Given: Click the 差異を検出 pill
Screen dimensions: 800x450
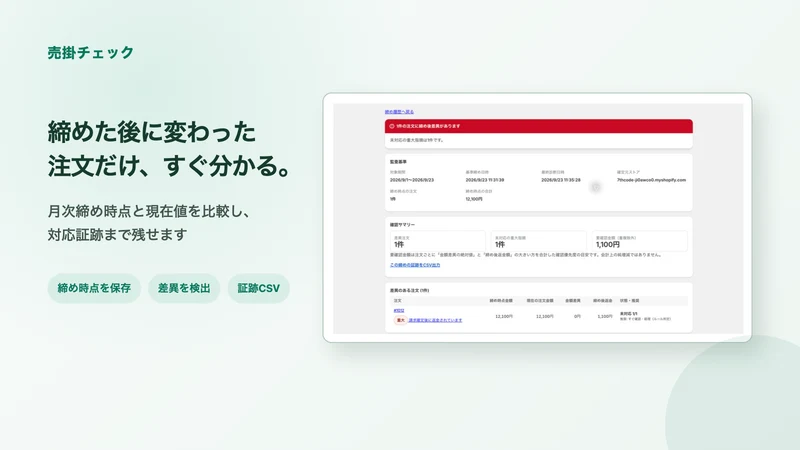Looking at the screenshot, I should (x=184, y=288).
